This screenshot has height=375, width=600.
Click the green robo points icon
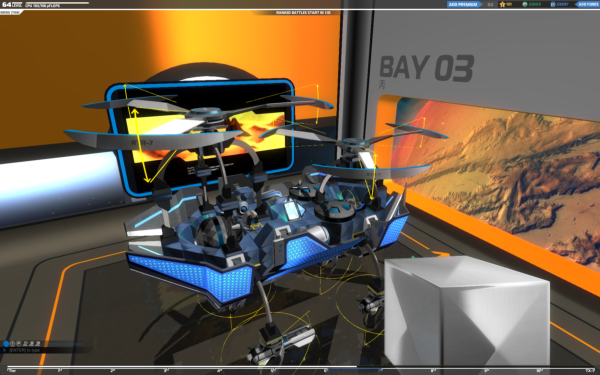point(525,4)
